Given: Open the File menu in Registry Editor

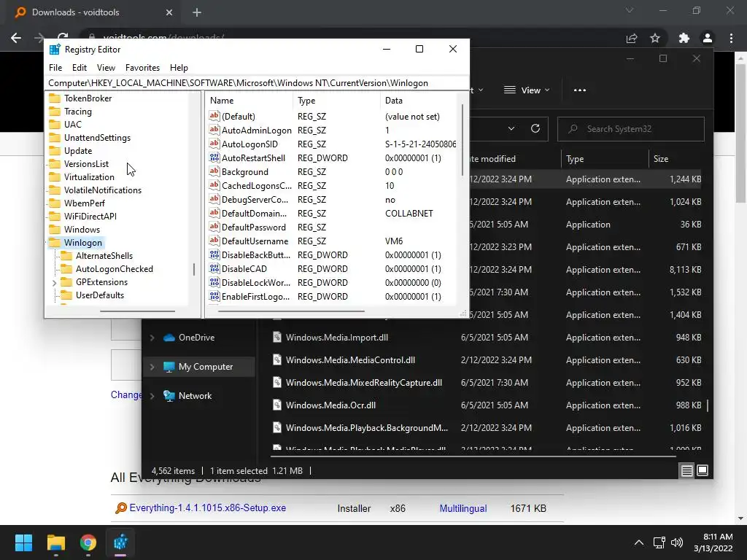Looking at the screenshot, I should (55, 68).
